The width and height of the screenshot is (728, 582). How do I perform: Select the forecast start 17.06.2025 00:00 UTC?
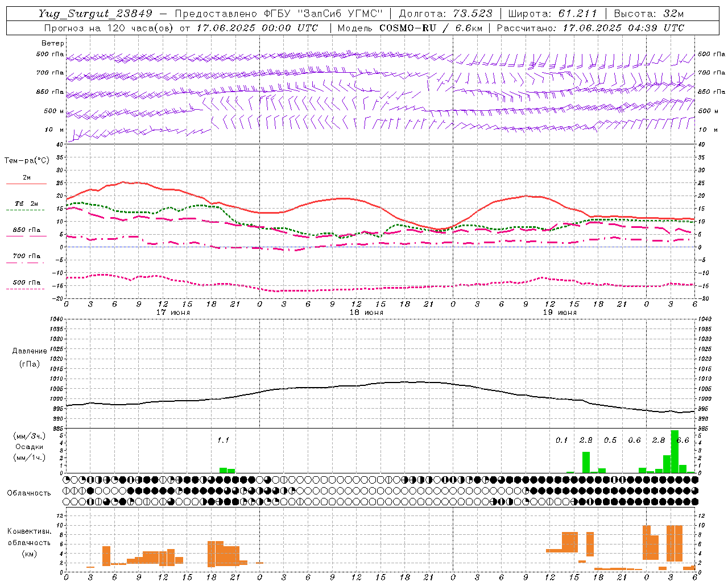pyautogui.click(x=257, y=28)
